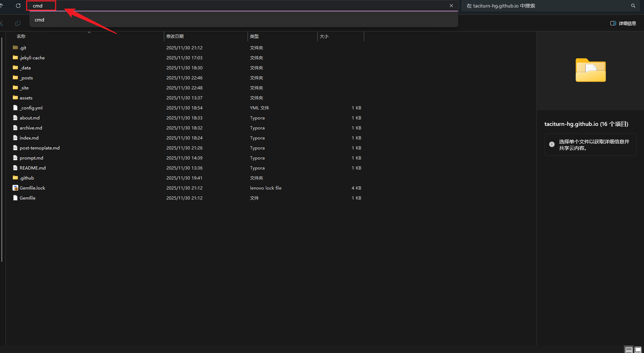Clear the address bar with X icon
Viewport: 644px width, 353px height.
(451, 6)
